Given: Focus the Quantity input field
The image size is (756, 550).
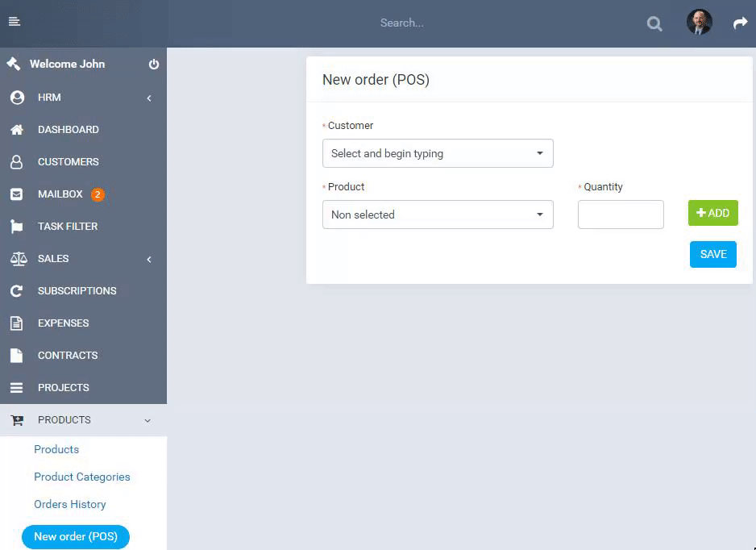Looking at the screenshot, I should pyautogui.click(x=621, y=215).
